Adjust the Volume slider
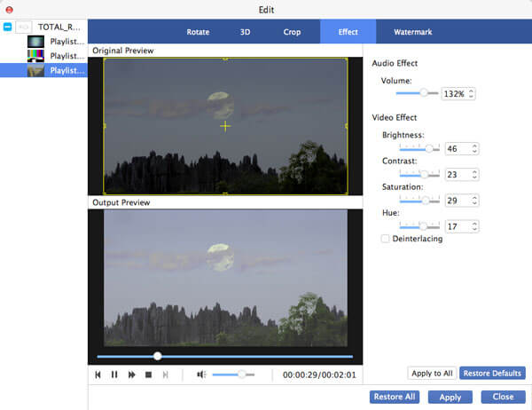The width and height of the screenshot is (532, 410). [417, 92]
